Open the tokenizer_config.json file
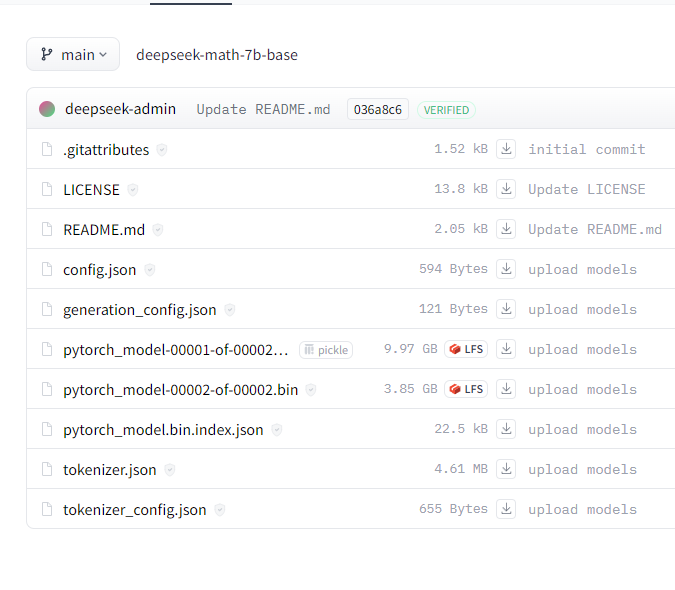Screen dimensions: 675x590 pyautogui.click(x=134, y=509)
